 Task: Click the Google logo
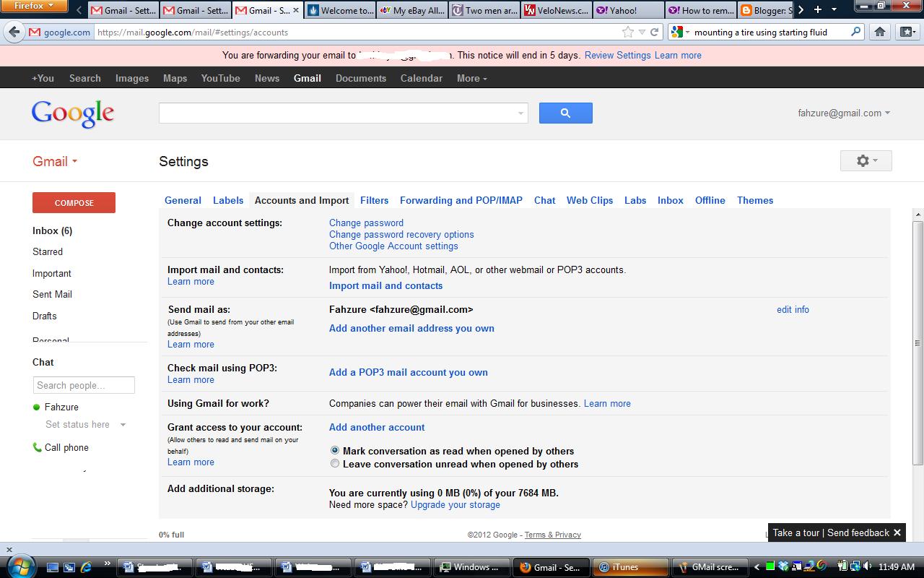[x=73, y=114]
